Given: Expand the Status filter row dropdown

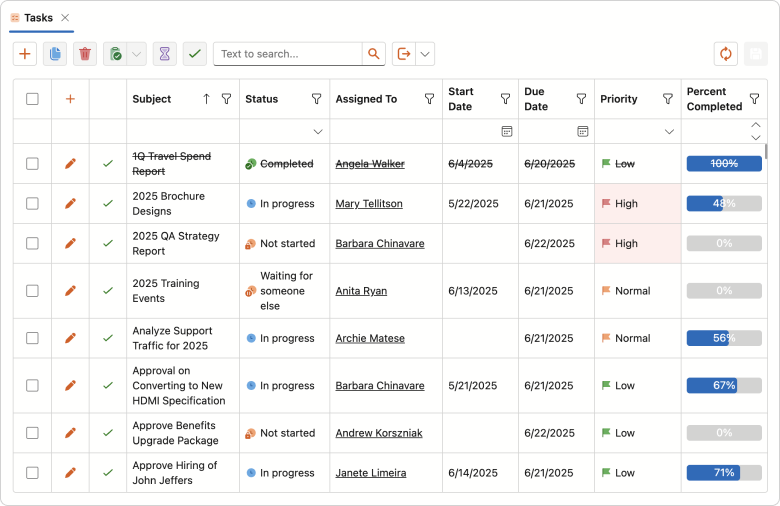Looking at the screenshot, I should [318, 132].
